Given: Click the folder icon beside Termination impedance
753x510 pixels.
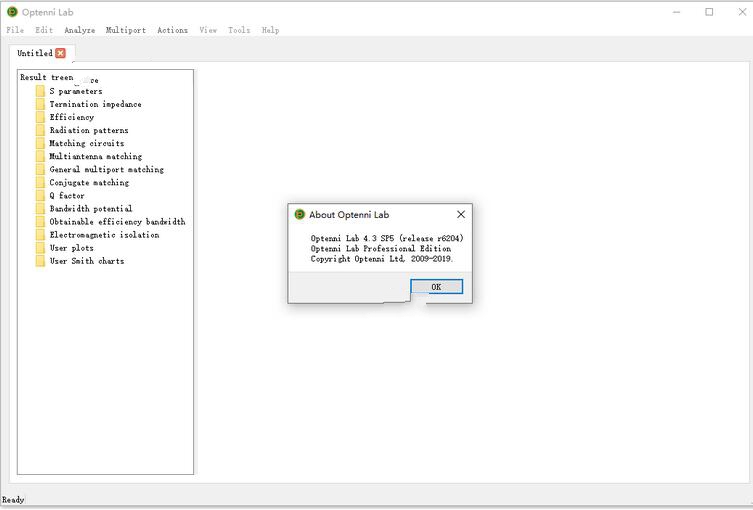Looking at the screenshot, I should [40, 104].
